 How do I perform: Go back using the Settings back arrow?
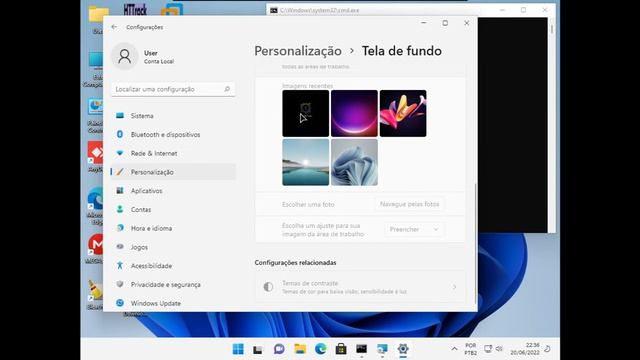(x=114, y=27)
